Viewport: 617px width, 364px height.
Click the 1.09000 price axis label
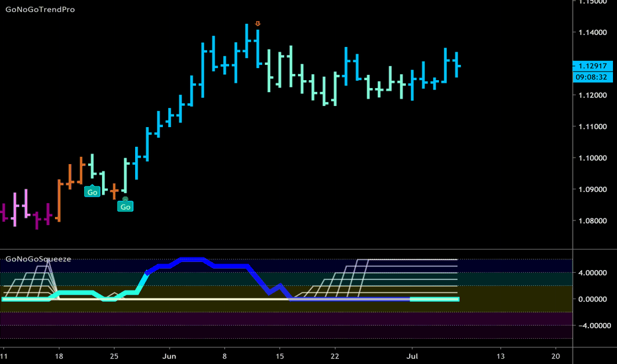point(593,189)
